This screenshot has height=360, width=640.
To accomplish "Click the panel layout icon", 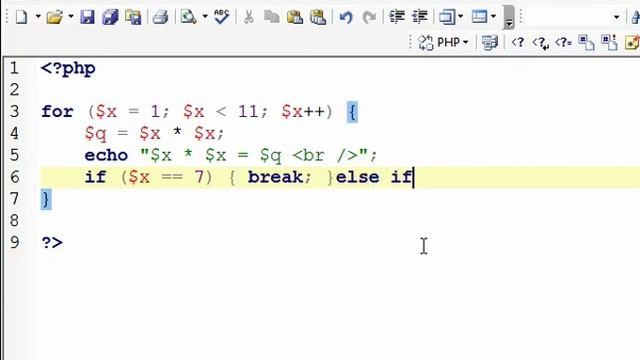I will pos(480,17).
